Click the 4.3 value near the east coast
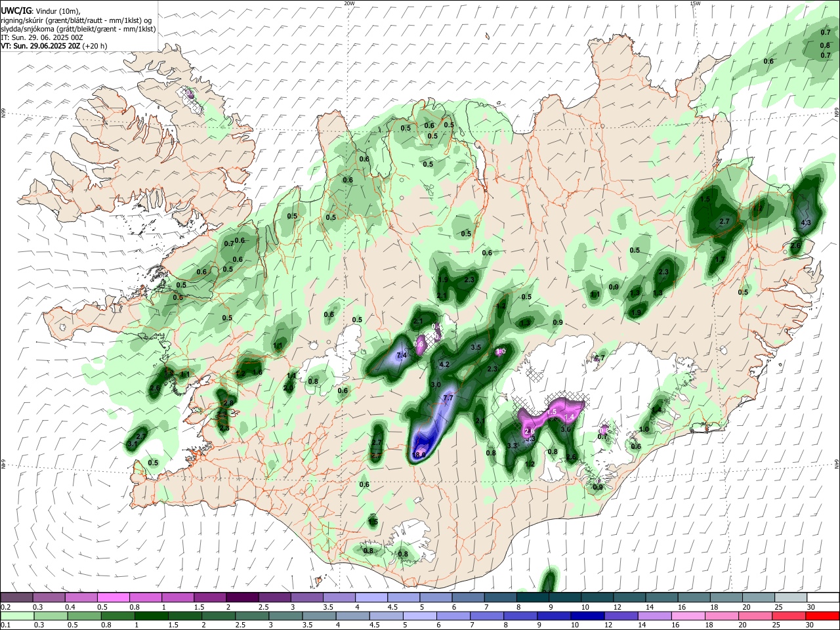This screenshot has height=630, width=840. coord(807,223)
